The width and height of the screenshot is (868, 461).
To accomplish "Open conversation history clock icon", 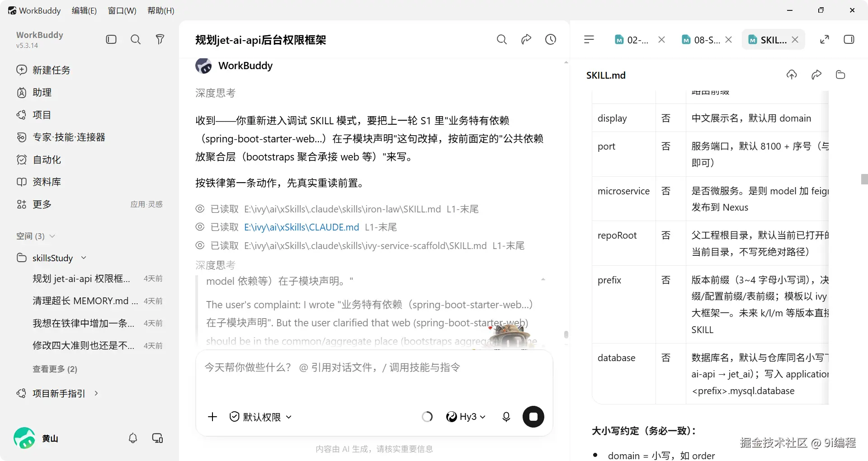I will coord(551,39).
